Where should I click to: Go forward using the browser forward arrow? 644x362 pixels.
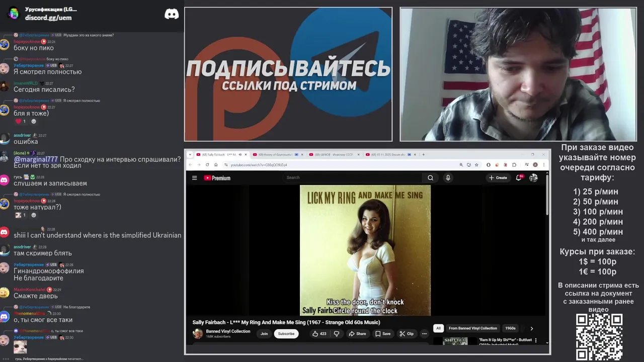pos(199,164)
